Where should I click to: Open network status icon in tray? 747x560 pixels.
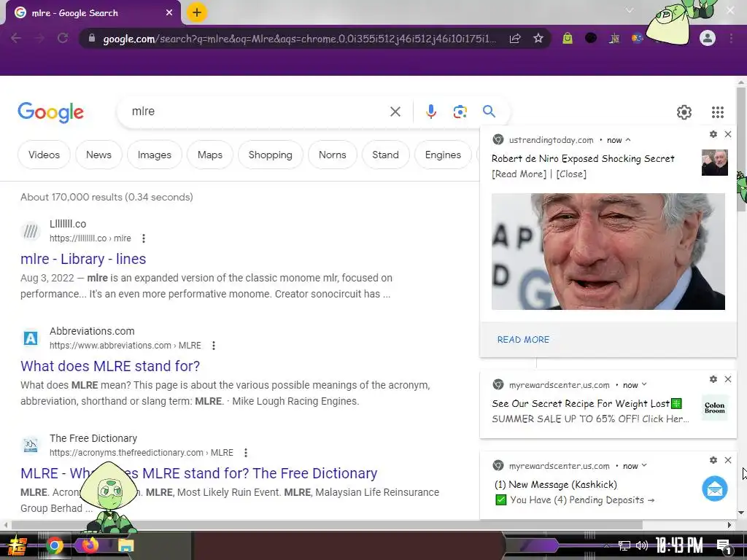pyautogui.click(x=624, y=545)
